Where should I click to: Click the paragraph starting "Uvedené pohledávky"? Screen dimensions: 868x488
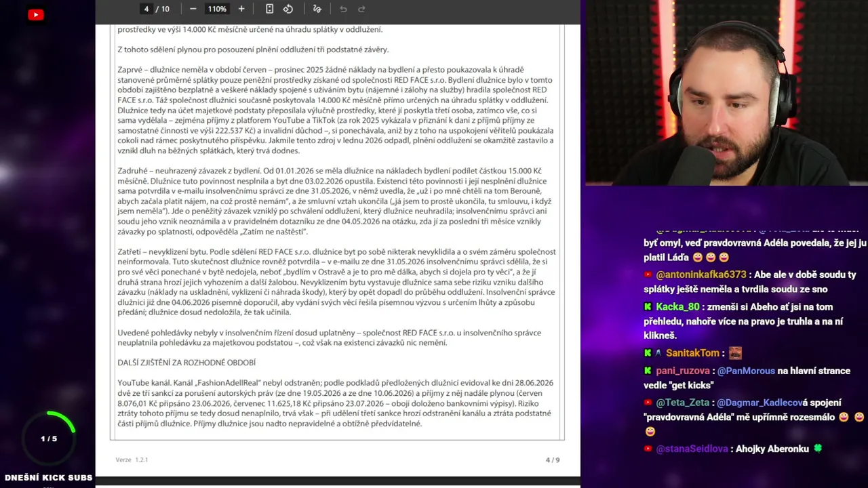point(330,338)
